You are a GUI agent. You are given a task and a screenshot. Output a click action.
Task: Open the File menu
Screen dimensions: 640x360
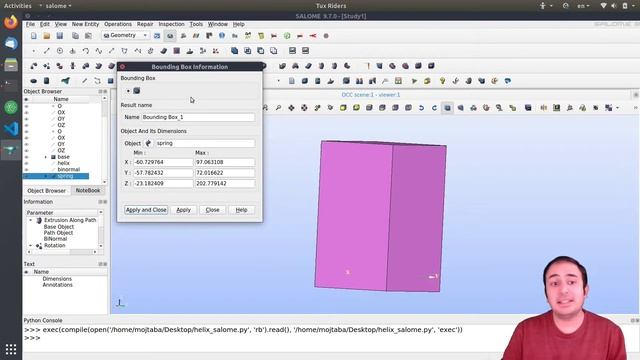pos(30,24)
